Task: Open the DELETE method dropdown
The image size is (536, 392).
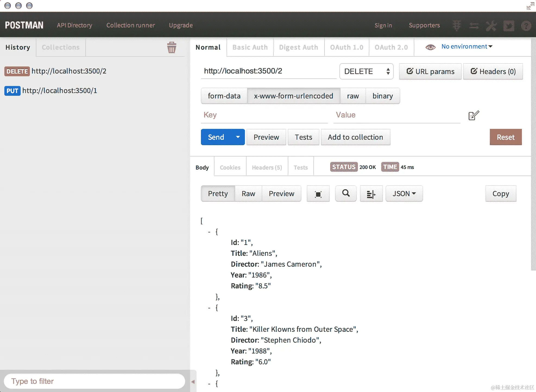Action: [366, 71]
